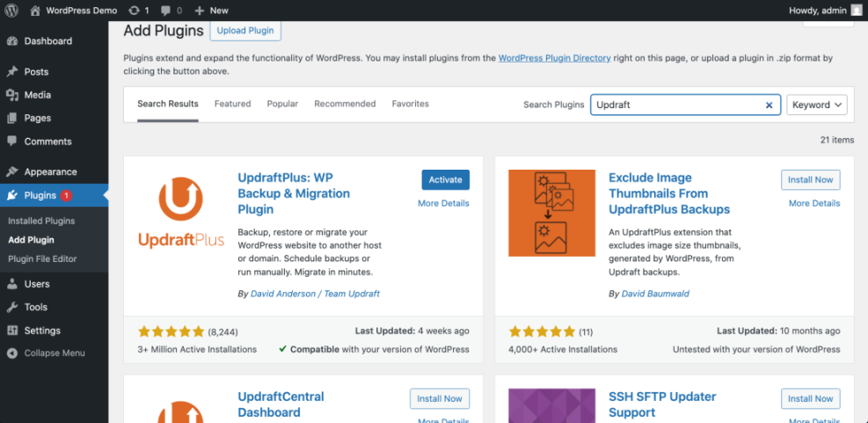Open the UpdraftPlus: WP Backup title link

(294, 193)
